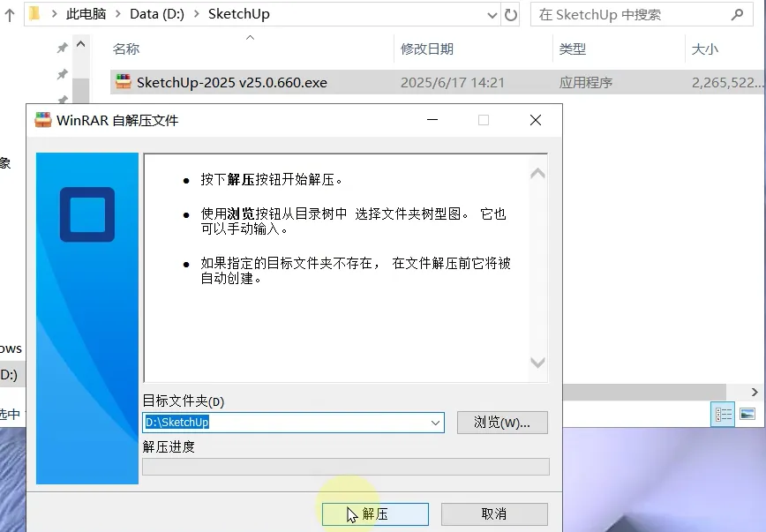Click the 2,265,522 size cell
Screen dimensions: 766x532
point(727,83)
